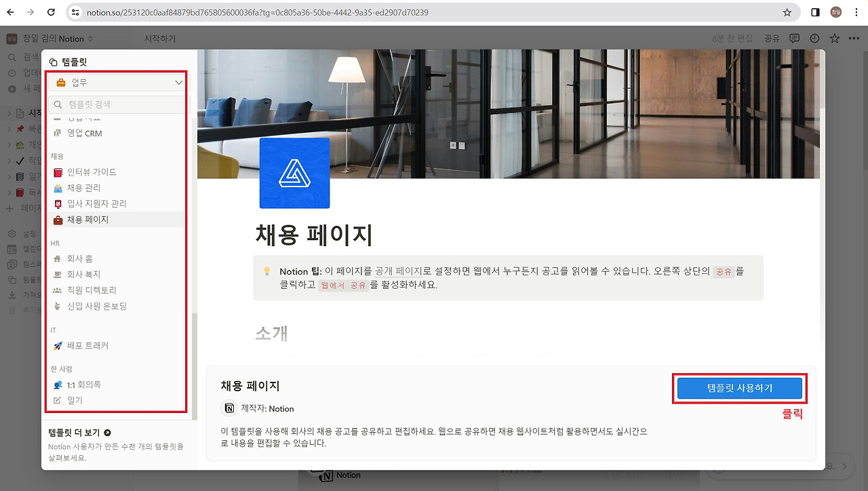Click 제작자: Notion text
This screenshot has width=868, height=491.
click(x=268, y=409)
